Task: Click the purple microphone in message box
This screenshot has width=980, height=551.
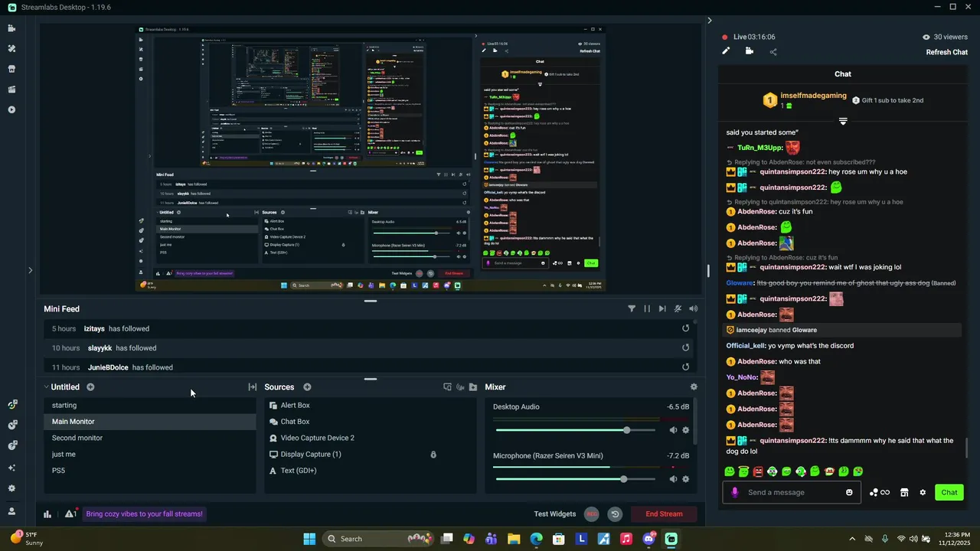Action: (x=735, y=492)
